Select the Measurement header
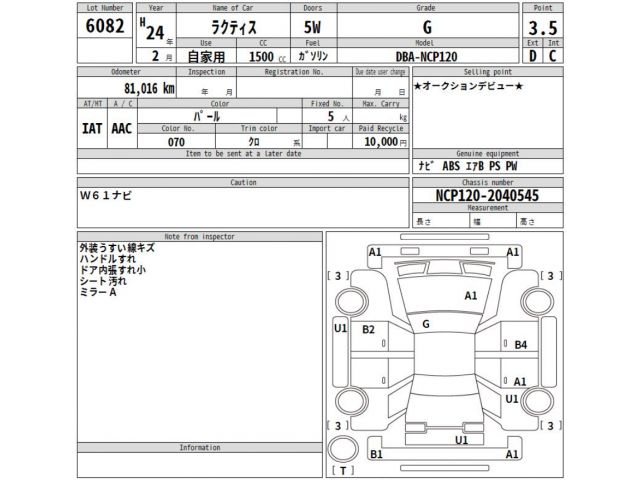The width and height of the screenshot is (640, 480). [x=488, y=208]
